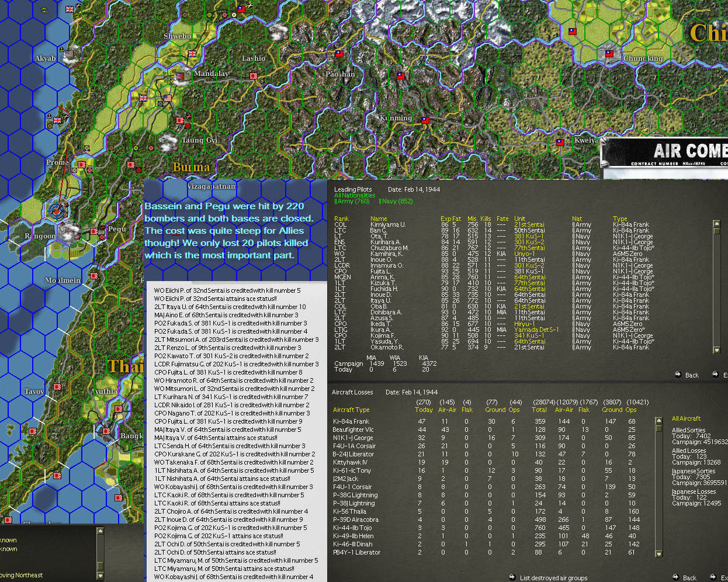Sort pilots by Exp column header
This screenshot has width=728, height=582.
[445, 219]
